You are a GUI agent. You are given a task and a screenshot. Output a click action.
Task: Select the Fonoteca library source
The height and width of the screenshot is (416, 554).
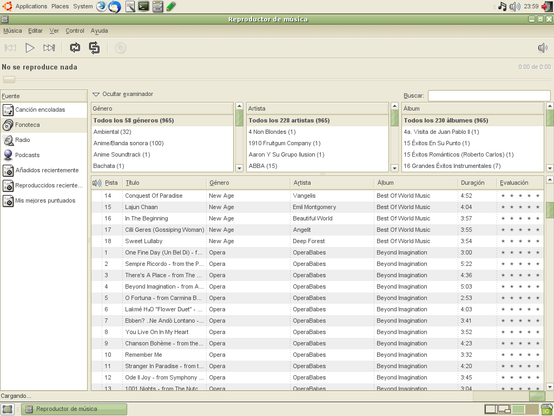(x=44, y=125)
